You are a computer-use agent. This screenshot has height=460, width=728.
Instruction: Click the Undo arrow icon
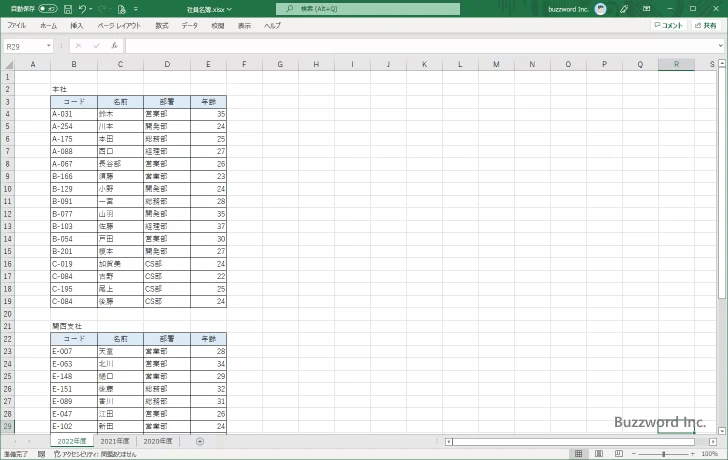click(82, 9)
